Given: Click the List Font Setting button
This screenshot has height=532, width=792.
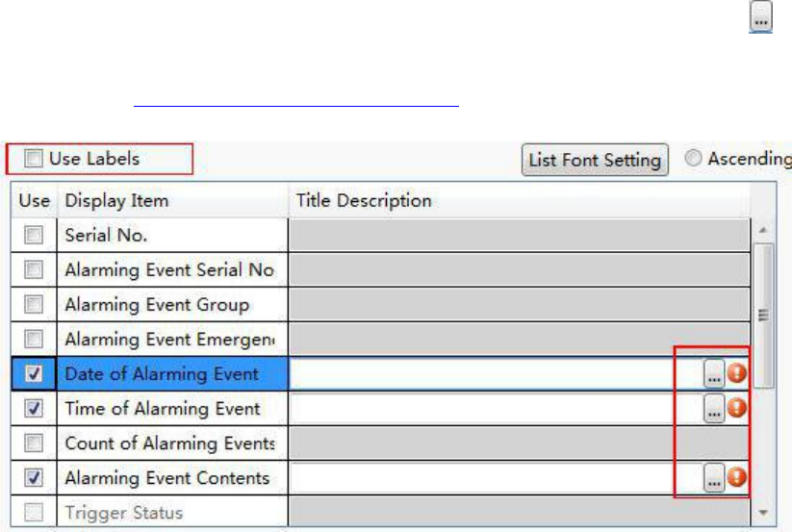Looking at the screenshot, I should click(595, 160).
